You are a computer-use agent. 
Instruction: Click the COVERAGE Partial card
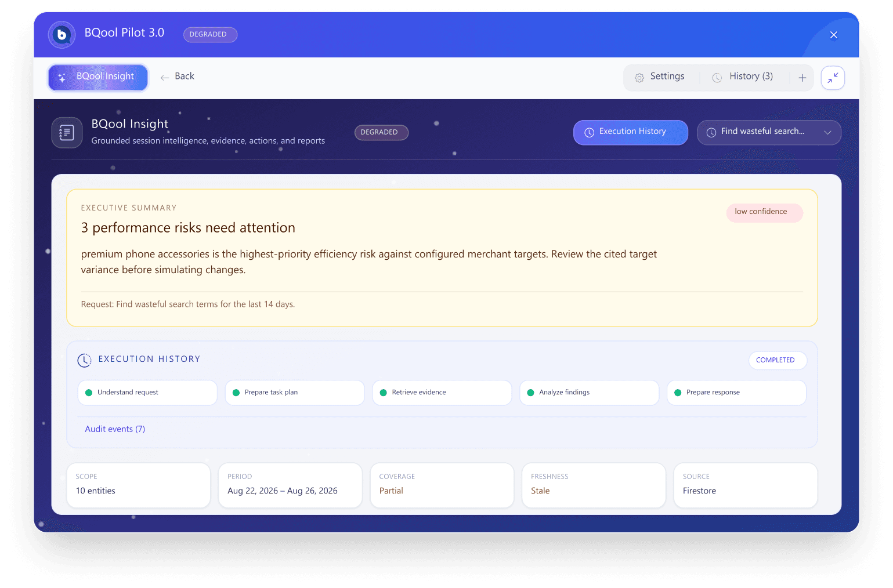pyautogui.click(x=442, y=485)
